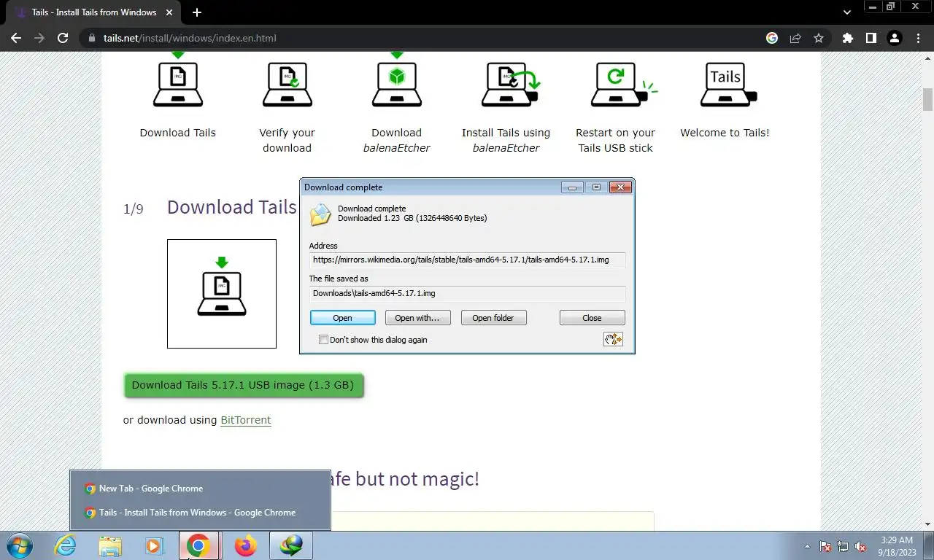Open the tab search chevron
Screen dimensions: 934x560
[847, 12]
